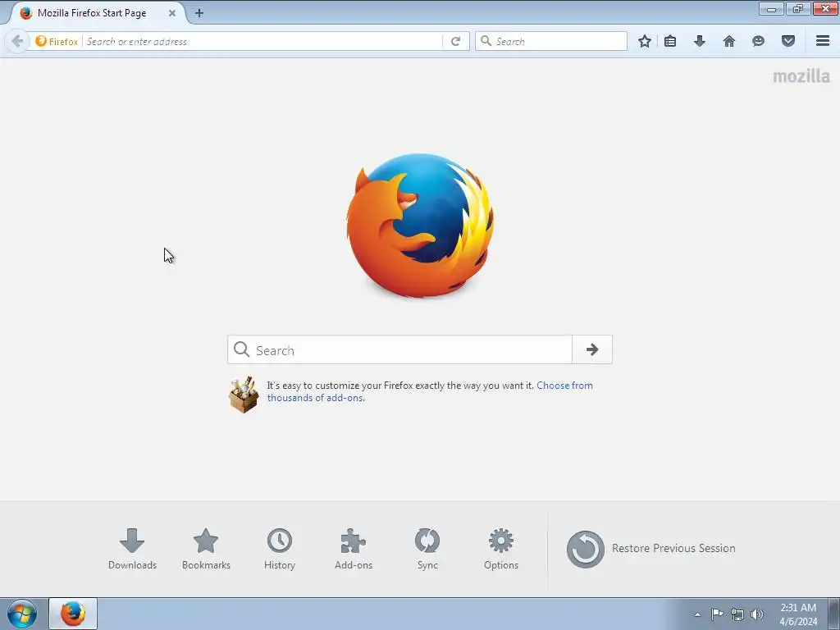Open the downloads toolbar arrow
Image resolution: width=840 pixels, height=630 pixels.
699,41
